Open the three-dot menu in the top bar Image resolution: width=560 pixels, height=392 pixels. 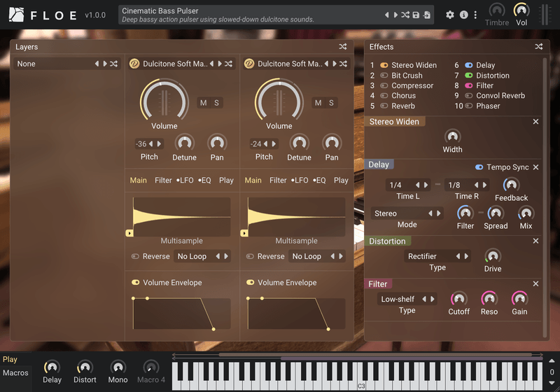[475, 15]
